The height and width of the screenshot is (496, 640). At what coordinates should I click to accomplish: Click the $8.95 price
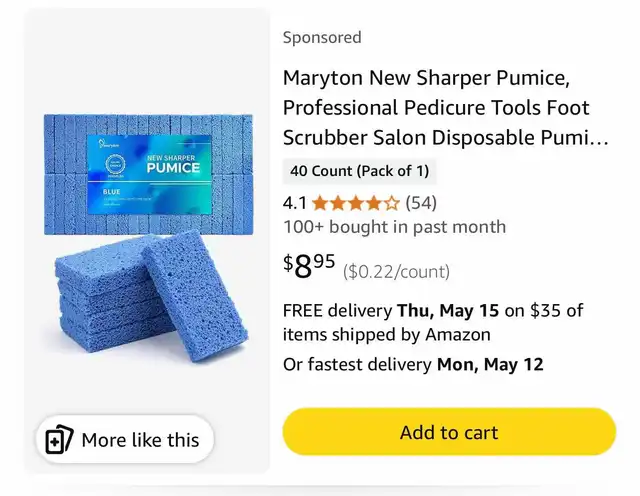(x=309, y=265)
